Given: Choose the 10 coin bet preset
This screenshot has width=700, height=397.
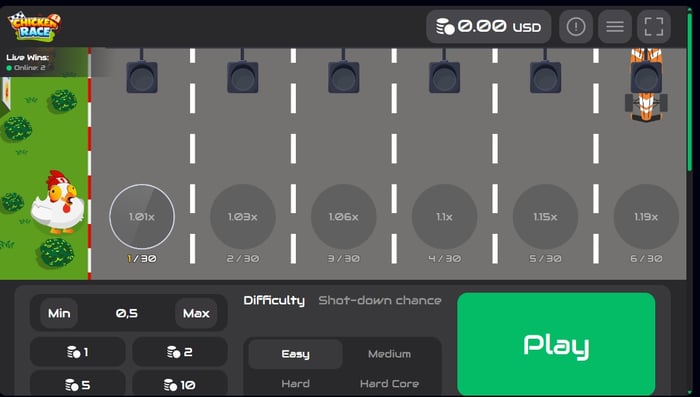Looking at the screenshot, I should coord(180,384).
